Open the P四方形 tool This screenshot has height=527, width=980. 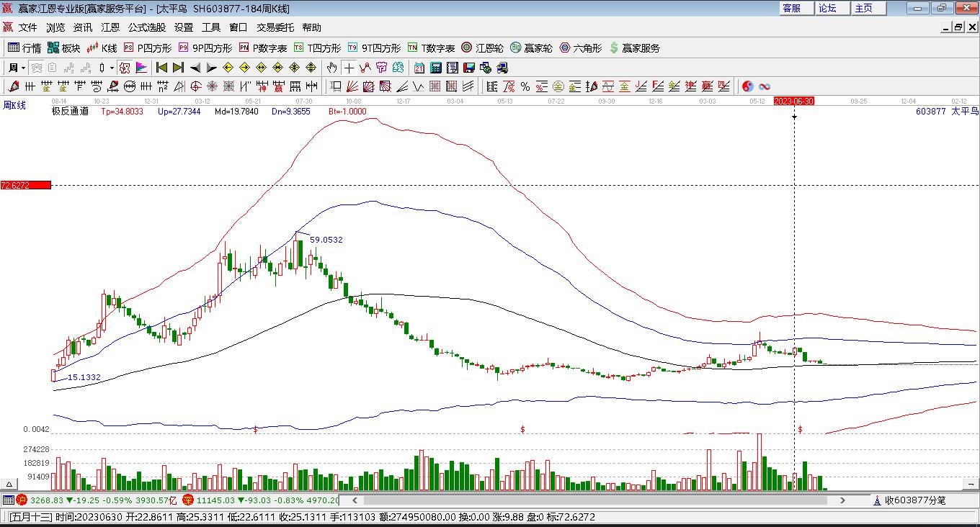tap(148, 48)
